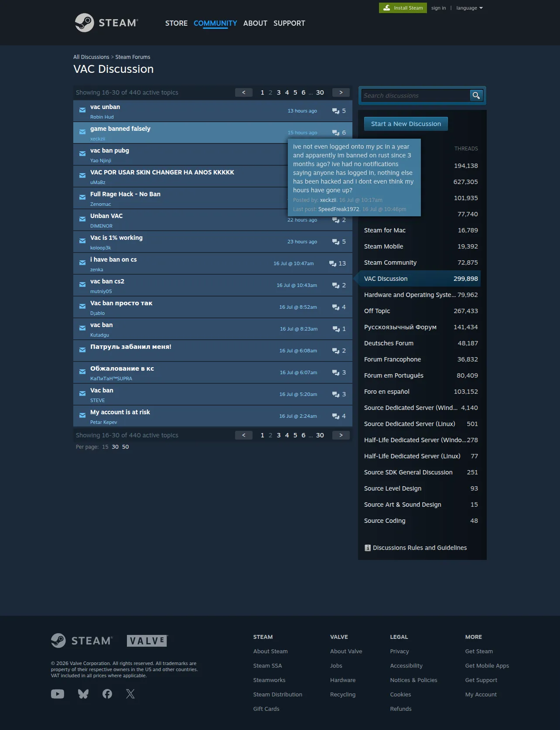Open the Refunds footer link

(x=401, y=709)
